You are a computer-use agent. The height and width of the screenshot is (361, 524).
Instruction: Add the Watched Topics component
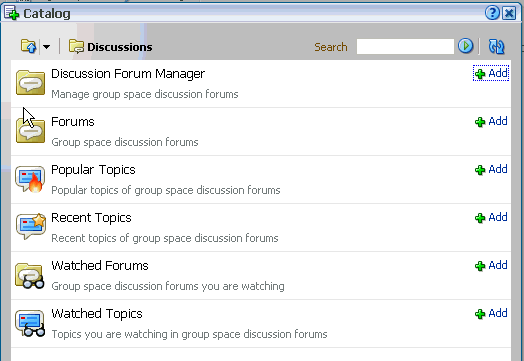[x=491, y=314]
